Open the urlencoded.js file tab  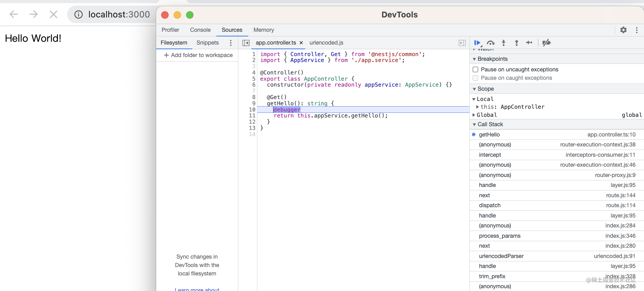[326, 43]
